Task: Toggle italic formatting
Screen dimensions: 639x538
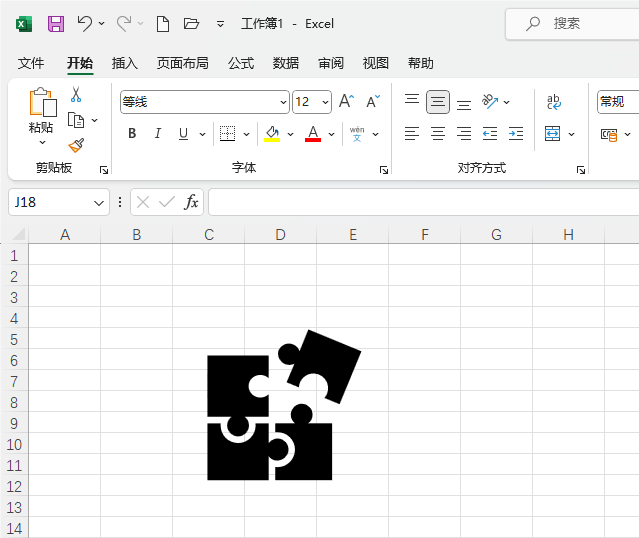Action: click(158, 133)
